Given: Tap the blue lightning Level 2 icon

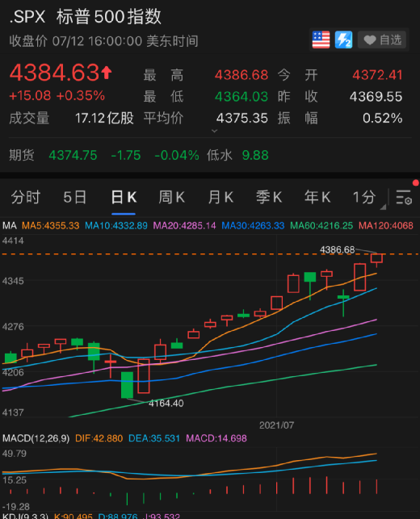Looking at the screenshot, I should (343, 40).
